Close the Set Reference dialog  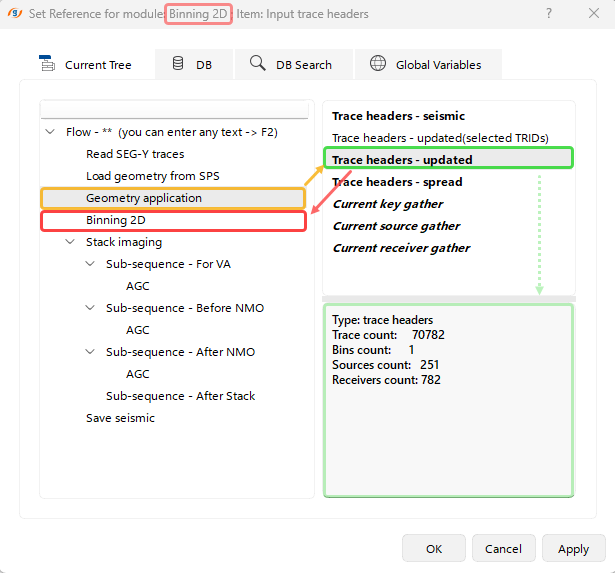pyautogui.click(x=594, y=13)
